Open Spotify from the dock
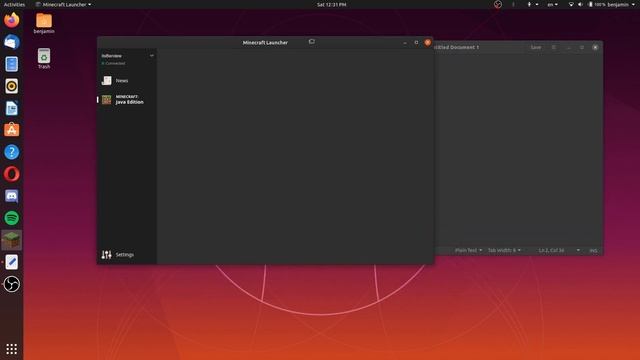The height and width of the screenshot is (360, 640). [11, 218]
